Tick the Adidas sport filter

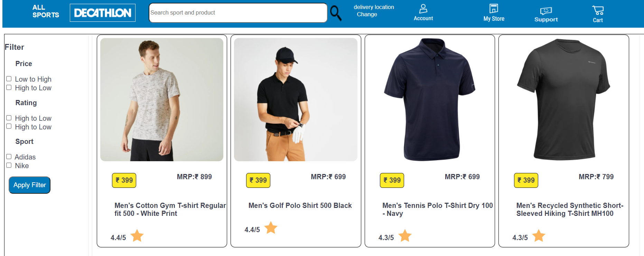pos(9,157)
